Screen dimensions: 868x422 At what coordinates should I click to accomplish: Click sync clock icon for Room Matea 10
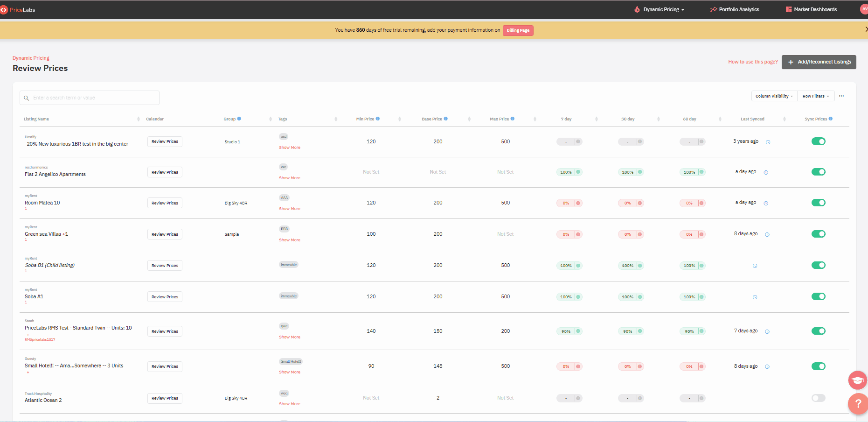(x=766, y=203)
